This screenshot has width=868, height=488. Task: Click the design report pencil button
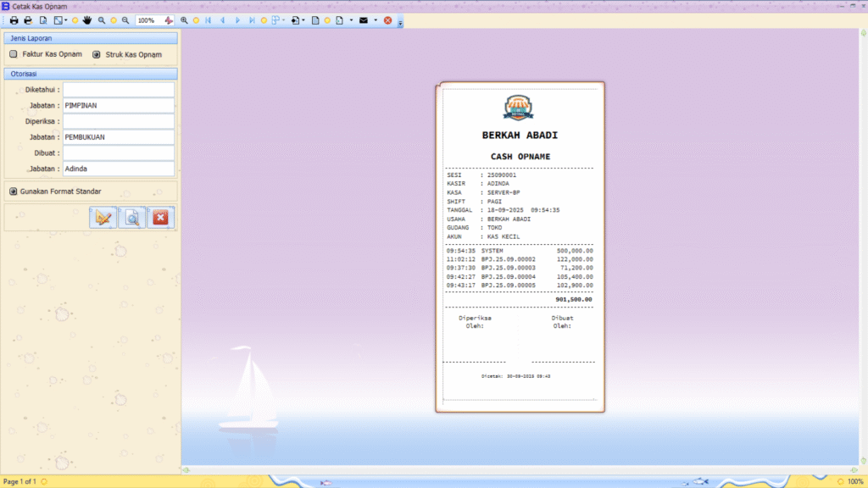103,218
